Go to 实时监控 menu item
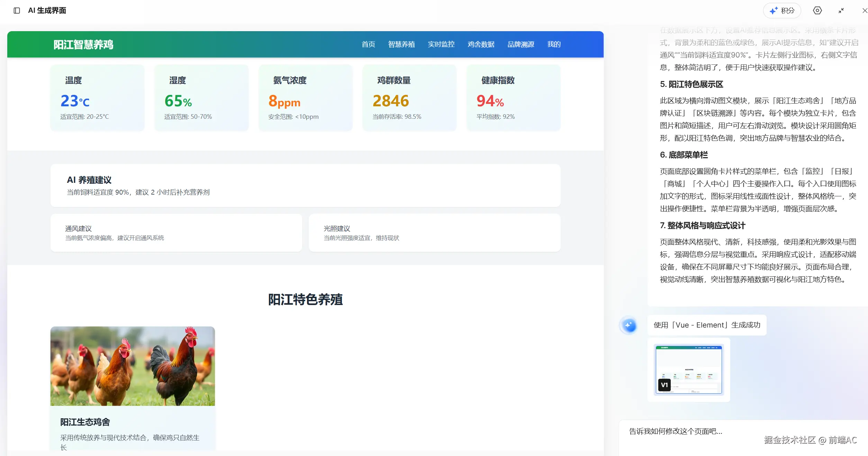The width and height of the screenshot is (868, 456). [x=441, y=44]
